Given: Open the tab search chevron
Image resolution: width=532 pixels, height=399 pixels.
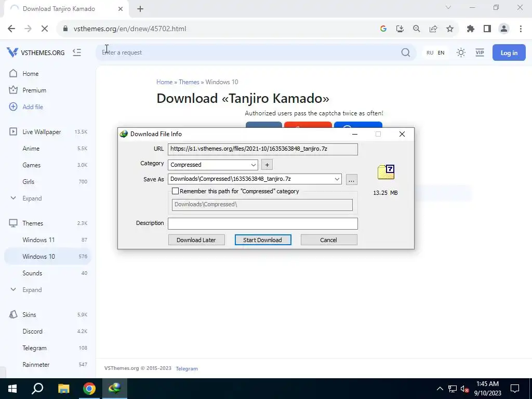Looking at the screenshot, I should [x=448, y=7].
